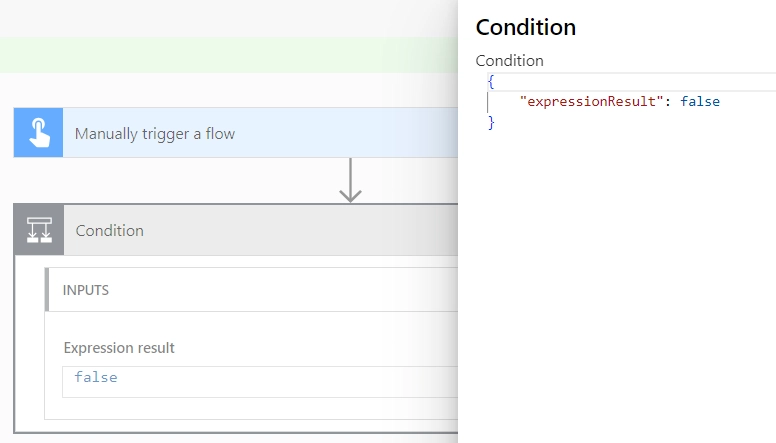Select the "expressionResult" key in JSON output

tap(591, 101)
